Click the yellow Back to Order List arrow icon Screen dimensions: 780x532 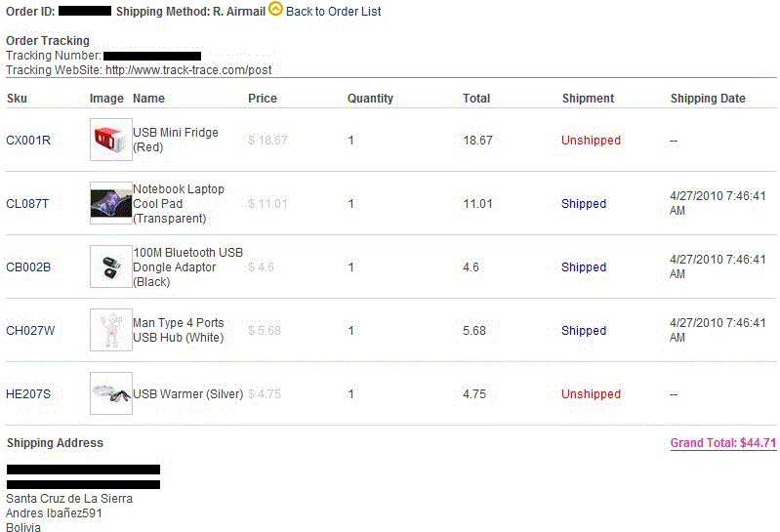point(275,9)
